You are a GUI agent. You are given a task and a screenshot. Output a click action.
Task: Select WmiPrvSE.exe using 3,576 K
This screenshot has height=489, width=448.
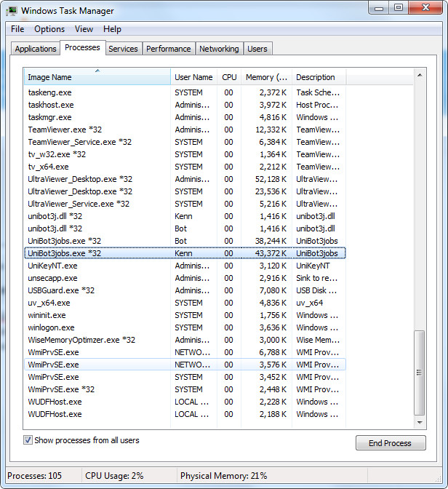(x=185, y=365)
